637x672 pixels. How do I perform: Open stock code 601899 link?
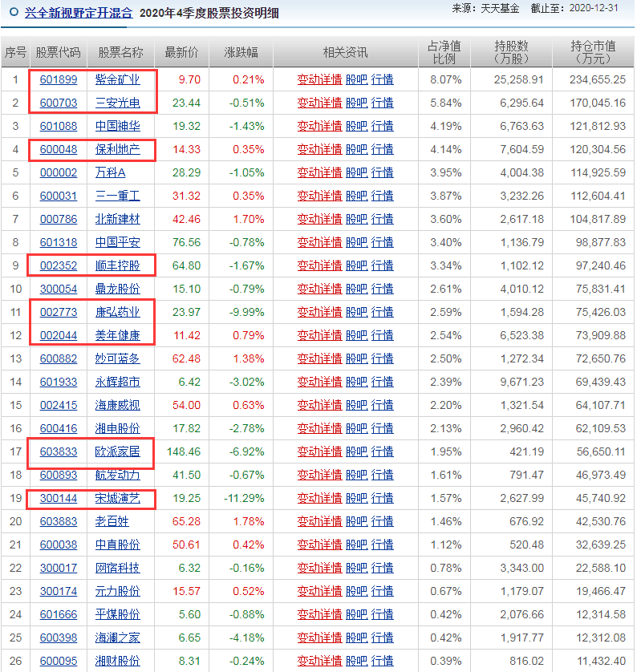coord(59,79)
